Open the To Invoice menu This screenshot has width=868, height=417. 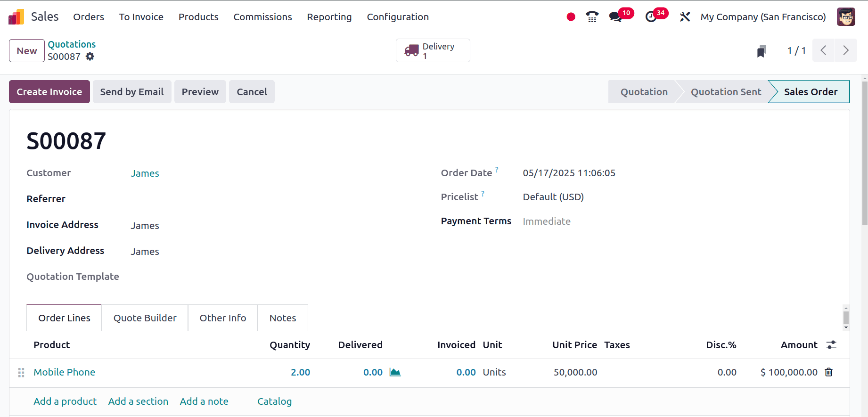[x=141, y=17]
